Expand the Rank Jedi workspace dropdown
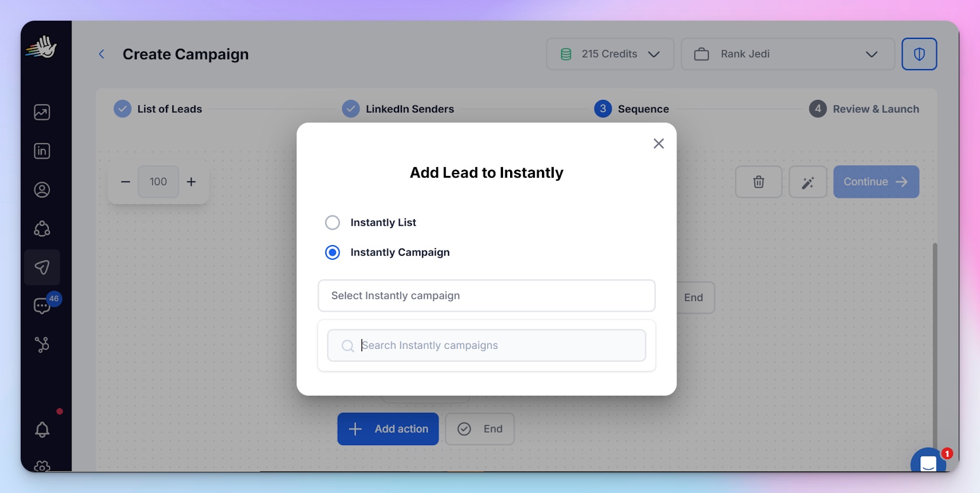The height and width of the screenshot is (493, 980). (788, 54)
